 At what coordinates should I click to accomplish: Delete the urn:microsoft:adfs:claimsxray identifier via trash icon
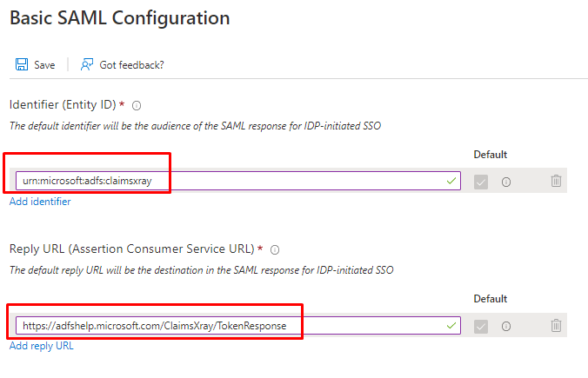coord(556,182)
